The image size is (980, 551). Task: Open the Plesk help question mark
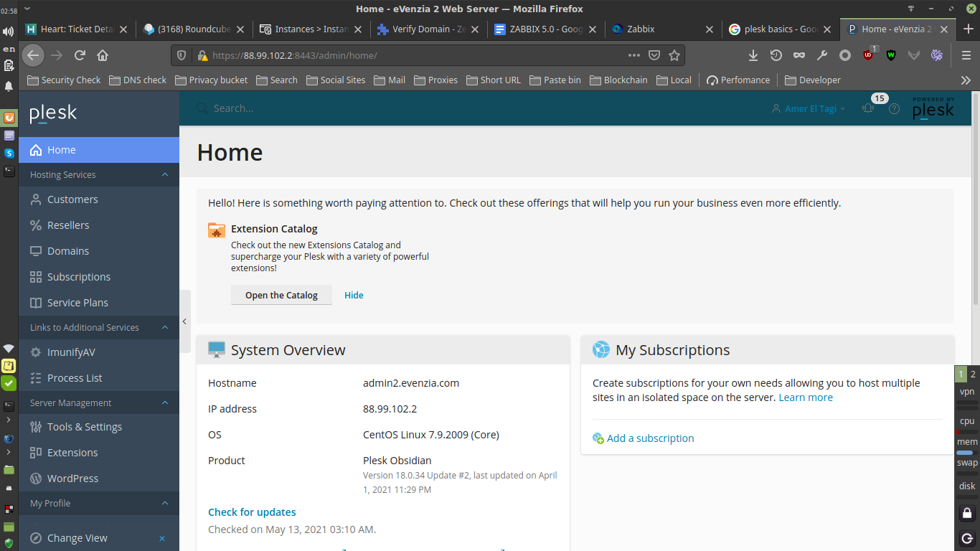894,108
